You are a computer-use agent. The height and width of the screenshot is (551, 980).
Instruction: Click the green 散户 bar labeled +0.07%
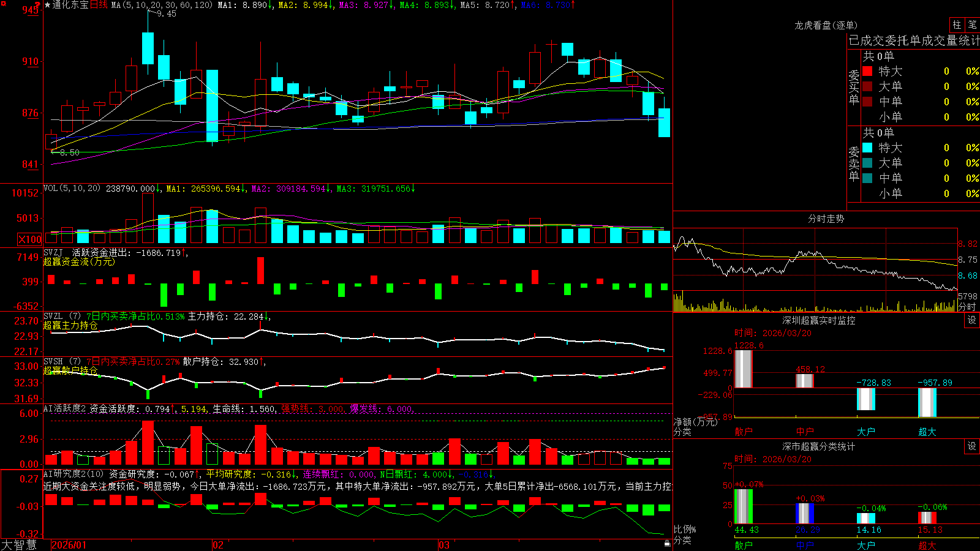pyautogui.click(x=744, y=506)
